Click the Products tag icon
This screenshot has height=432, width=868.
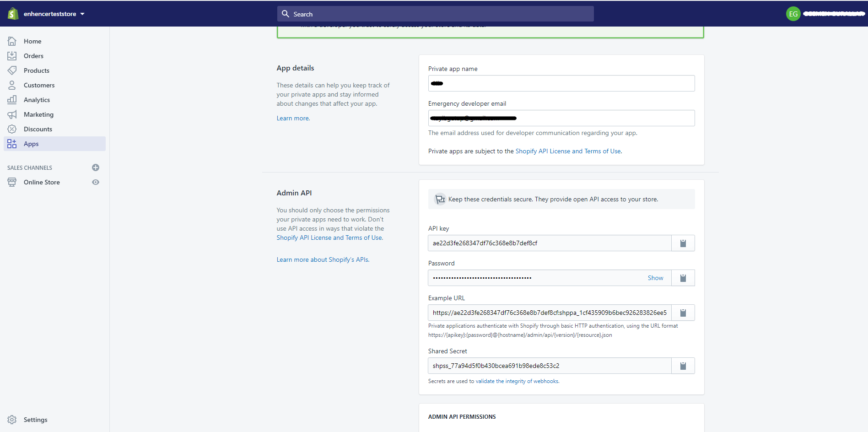coord(12,70)
